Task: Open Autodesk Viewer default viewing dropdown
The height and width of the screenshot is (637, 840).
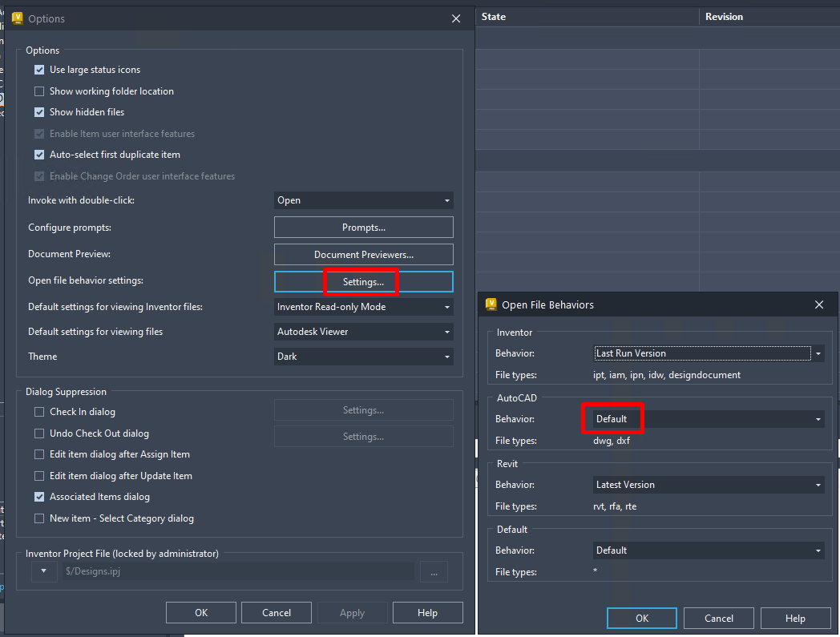Action: [x=364, y=332]
